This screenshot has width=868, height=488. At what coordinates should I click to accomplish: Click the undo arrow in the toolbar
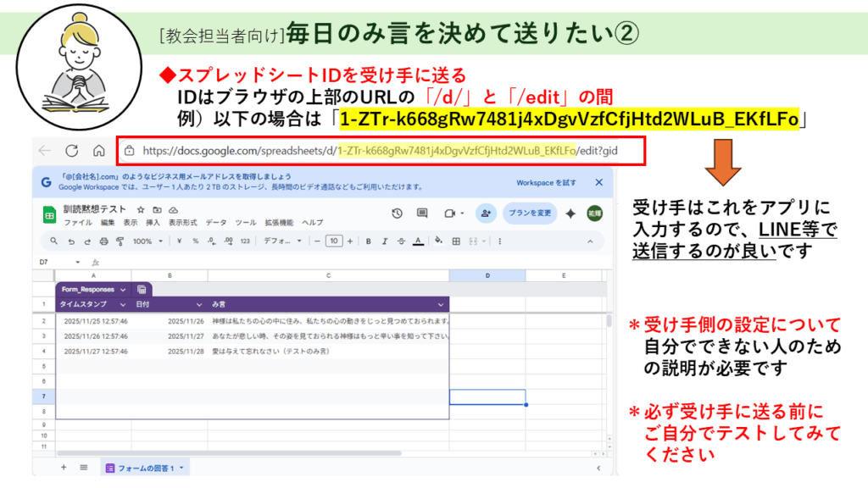(71, 241)
